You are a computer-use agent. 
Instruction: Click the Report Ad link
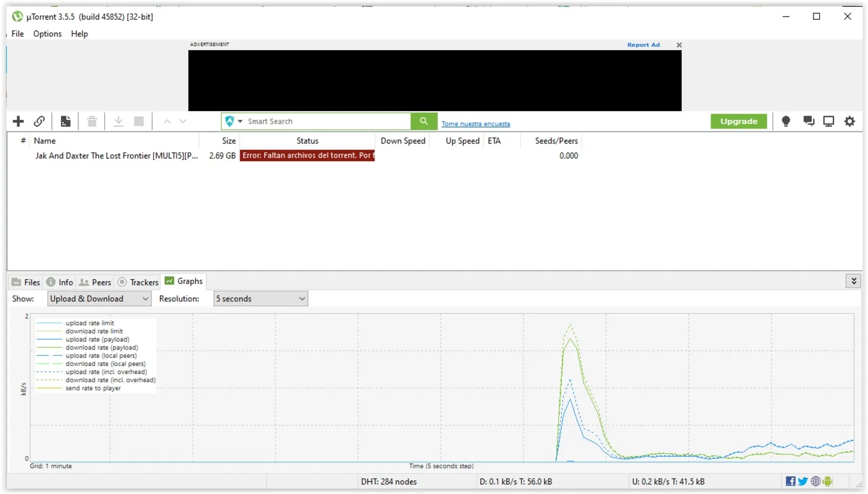coord(643,45)
